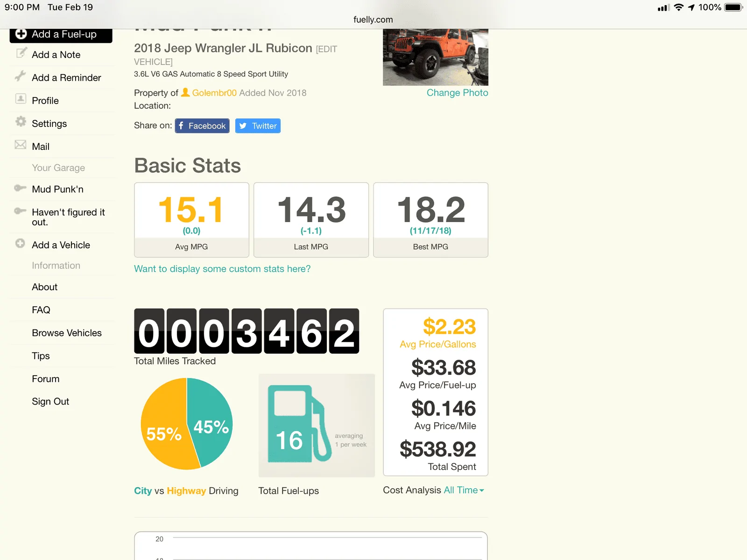This screenshot has height=560, width=747.
Task: Click the fuelly.com address bar
Action: pyautogui.click(x=373, y=20)
